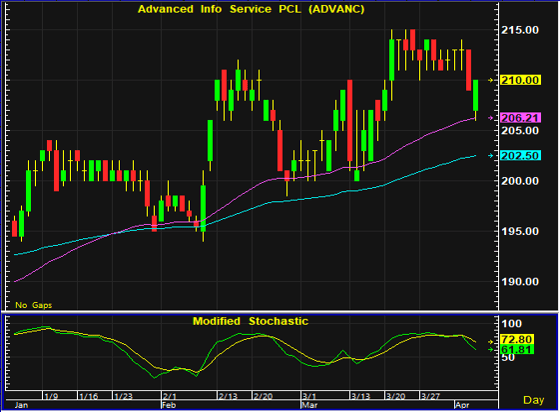Click the 100 stochastic scale label
The width and height of the screenshot is (560, 412).
(511, 324)
